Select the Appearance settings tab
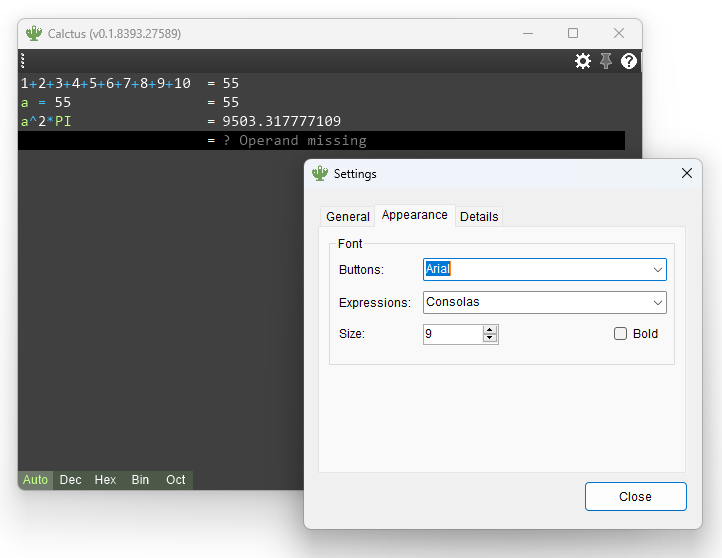This screenshot has height=558, width=722. pos(415,215)
